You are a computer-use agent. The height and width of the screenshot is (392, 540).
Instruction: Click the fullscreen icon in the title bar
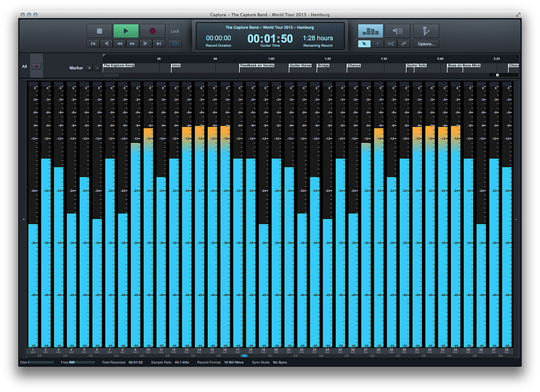coord(518,14)
